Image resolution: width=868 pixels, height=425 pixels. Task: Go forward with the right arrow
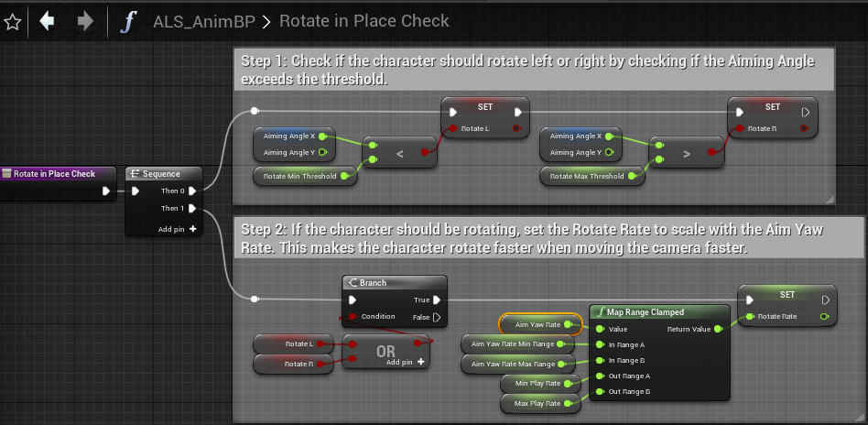pos(85,21)
